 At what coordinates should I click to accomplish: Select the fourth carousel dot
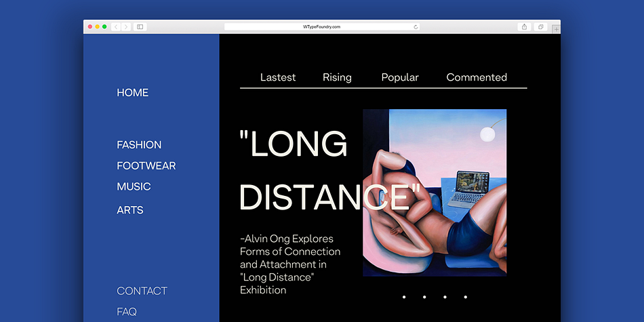(465, 297)
